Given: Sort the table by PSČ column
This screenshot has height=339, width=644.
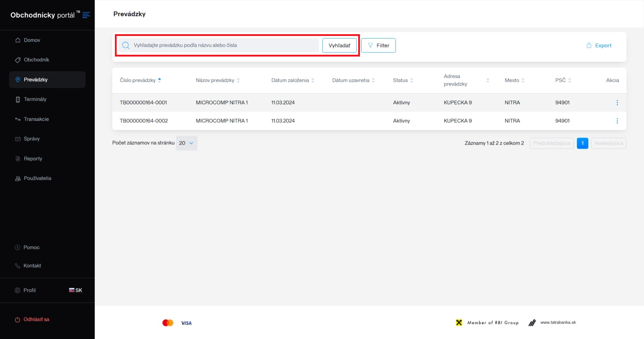Looking at the screenshot, I should coord(569,80).
